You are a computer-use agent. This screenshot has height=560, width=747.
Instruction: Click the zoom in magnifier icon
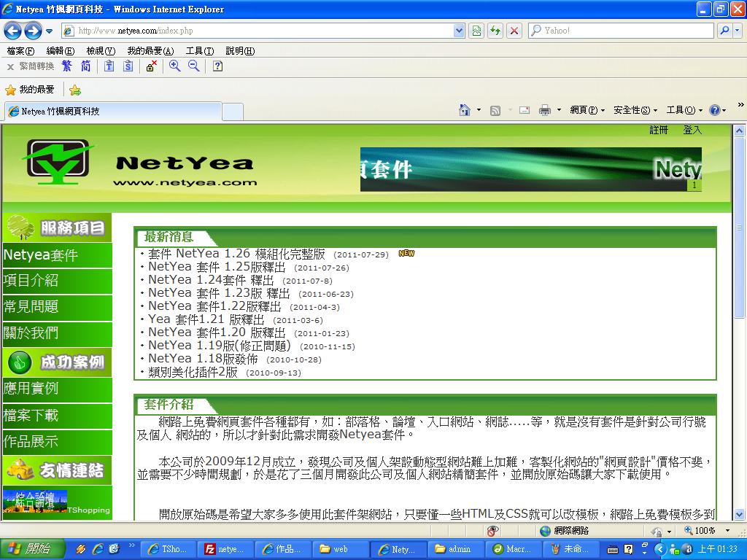click(x=175, y=66)
